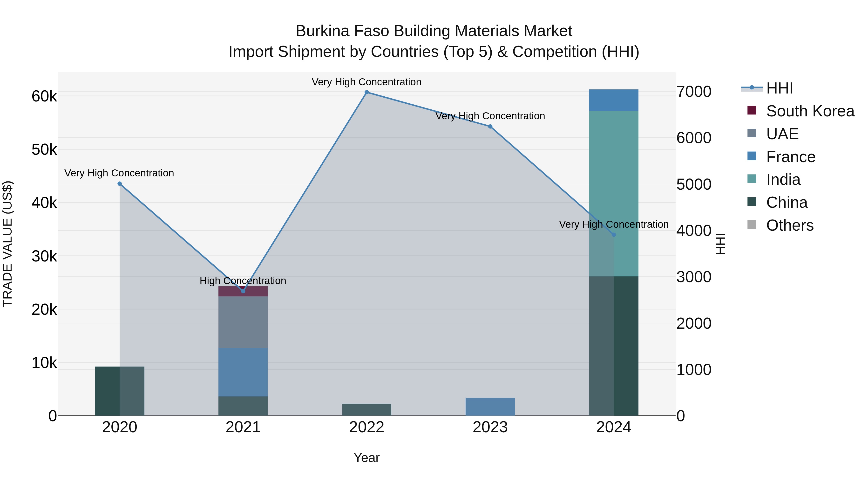Click the Others light gray legend swatch
This screenshot has height=488, width=868.
(752, 224)
